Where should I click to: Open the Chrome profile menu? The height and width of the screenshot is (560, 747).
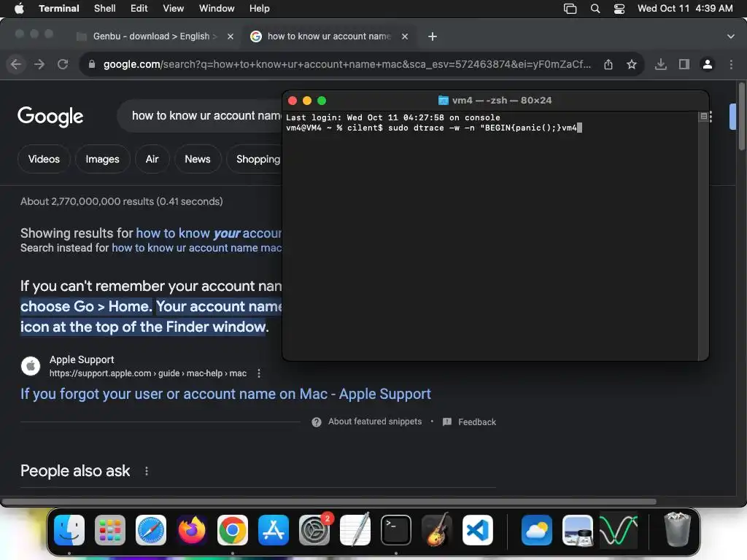point(708,64)
